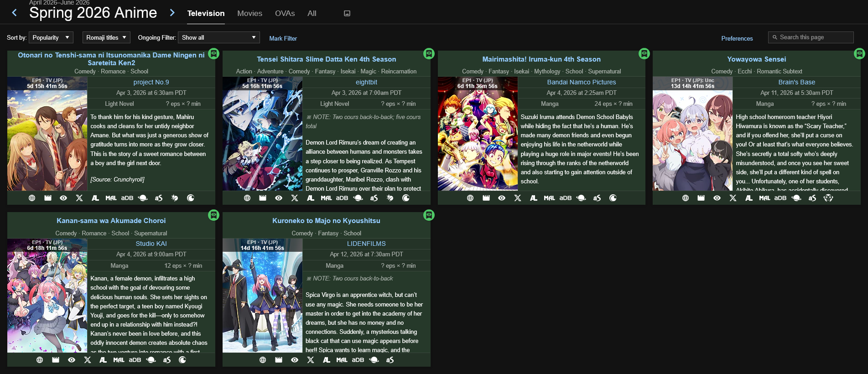Screen dimensions: 868x374
Task: Open the Preferences link
Action: tap(737, 38)
